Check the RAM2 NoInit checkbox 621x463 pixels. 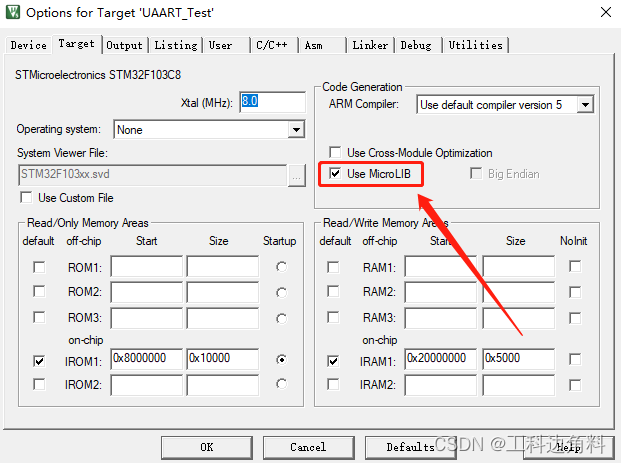[575, 292]
